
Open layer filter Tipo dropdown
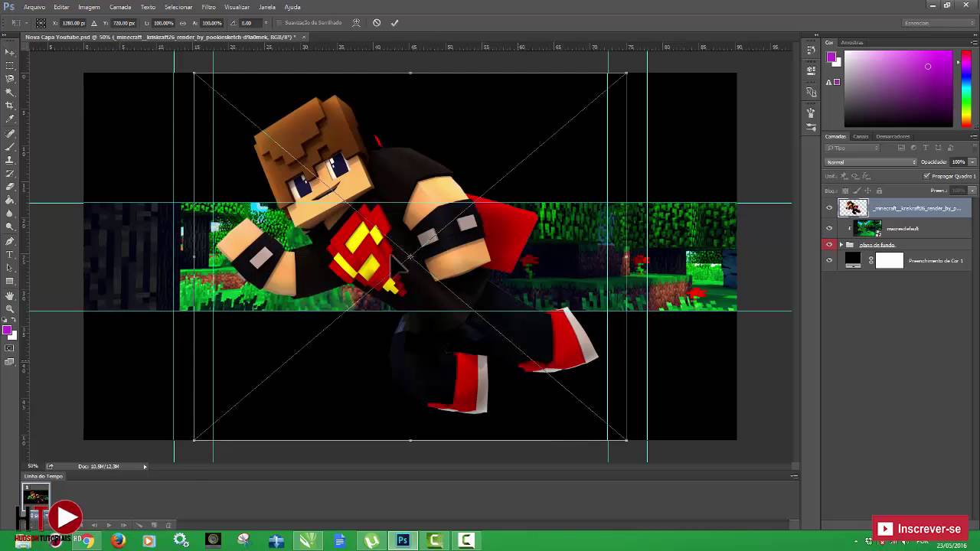[853, 148]
